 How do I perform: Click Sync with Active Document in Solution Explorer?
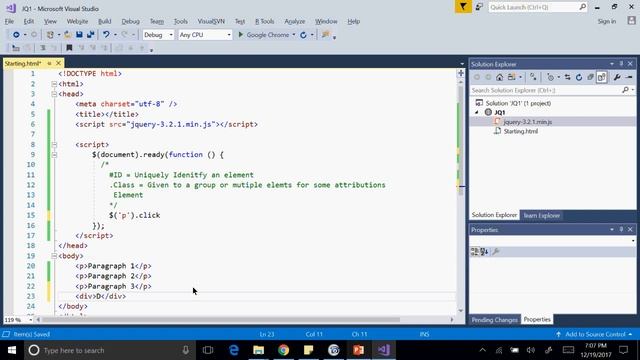567,77
